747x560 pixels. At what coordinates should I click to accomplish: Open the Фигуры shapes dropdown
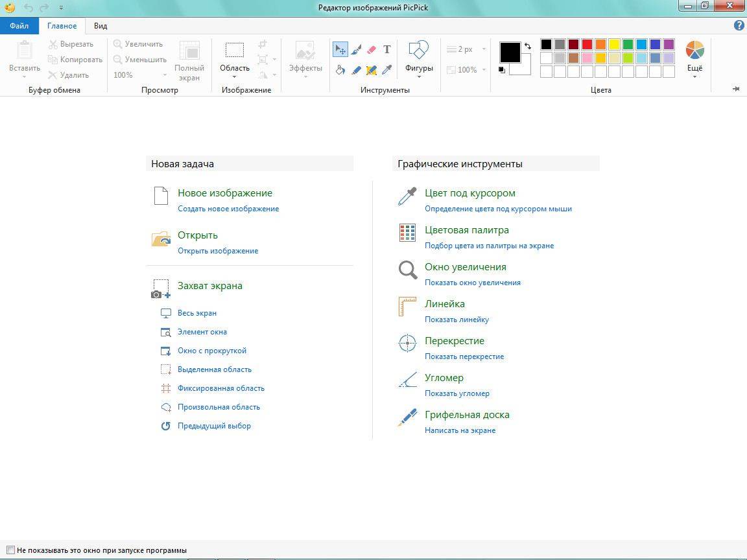coord(420,76)
